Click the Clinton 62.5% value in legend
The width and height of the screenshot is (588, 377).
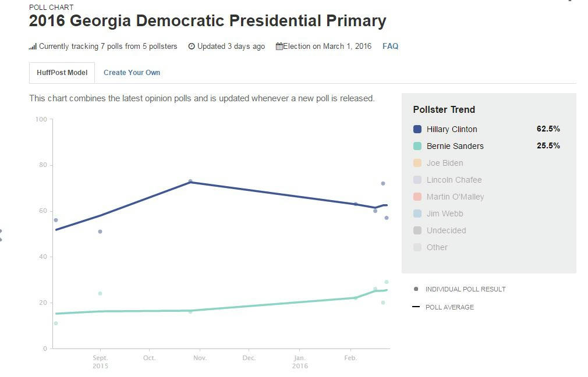pyautogui.click(x=548, y=129)
